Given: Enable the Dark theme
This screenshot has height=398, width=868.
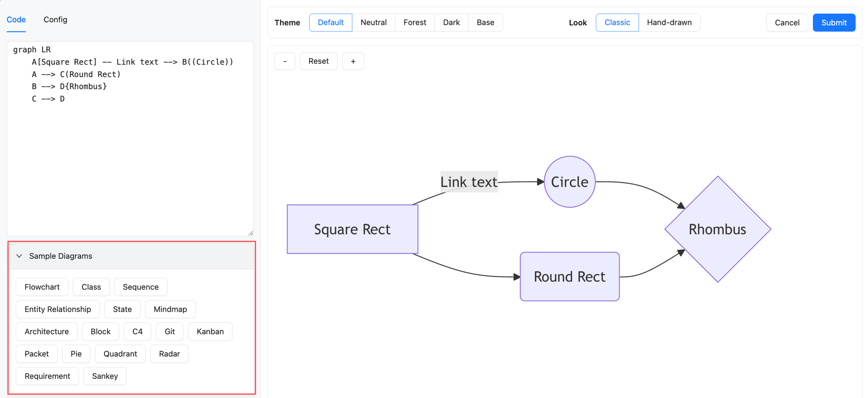Looking at the screenshot, I should pos(451,23).
